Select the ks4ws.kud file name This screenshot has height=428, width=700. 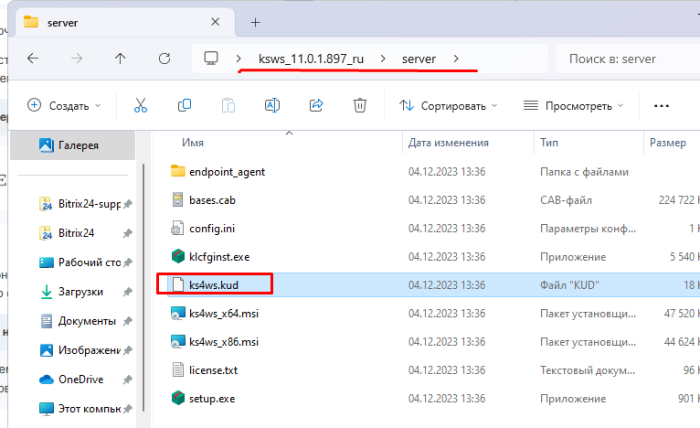[214, 285]
